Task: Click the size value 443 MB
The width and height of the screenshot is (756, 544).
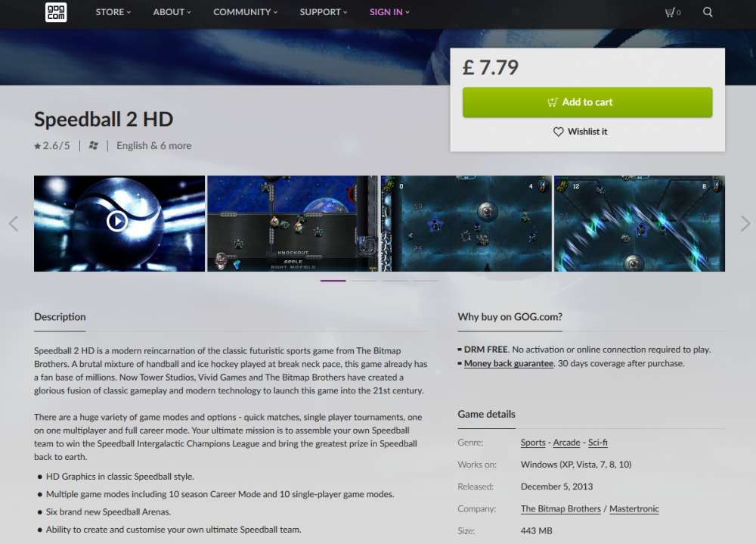Action: (x=537, y=531)
